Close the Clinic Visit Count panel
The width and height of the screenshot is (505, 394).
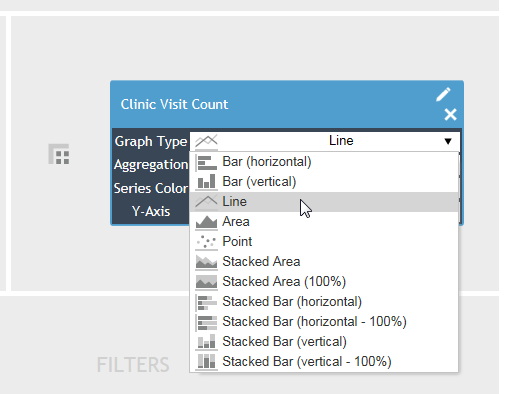tap(450, 114)
